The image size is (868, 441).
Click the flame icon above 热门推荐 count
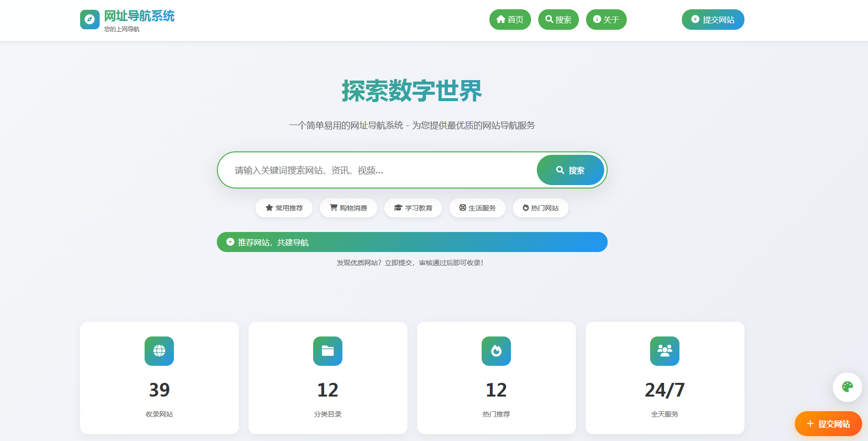496,351
